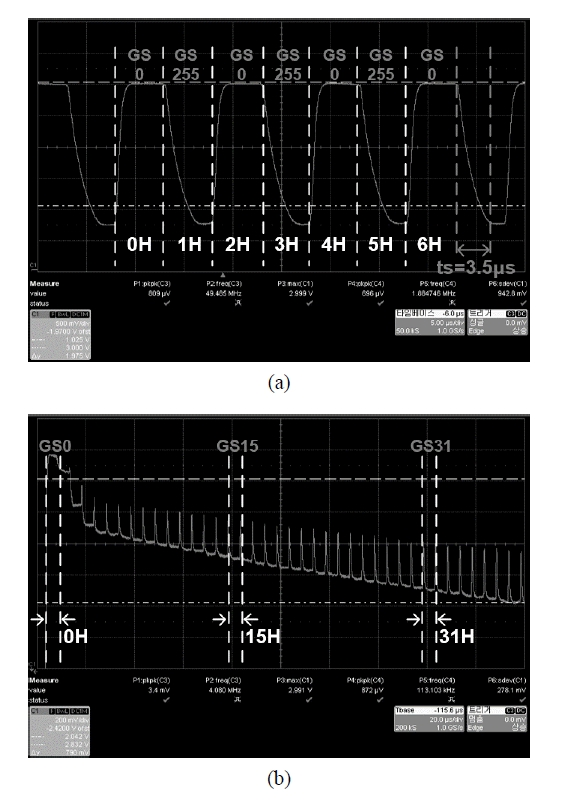Click Measure label in scope (a)
The height and width of the screenshot is (803, 563).
[44, 284]
